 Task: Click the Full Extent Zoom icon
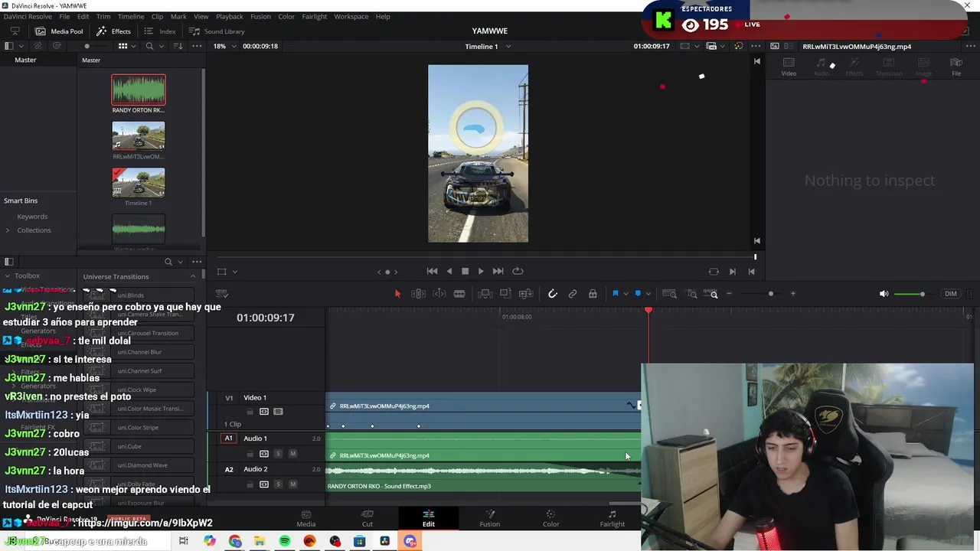point(669,294)
